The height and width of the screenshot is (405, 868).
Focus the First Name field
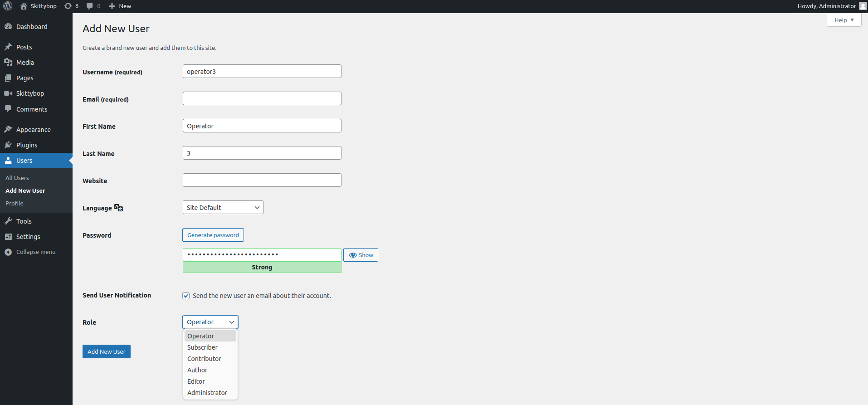pos(262,126)
